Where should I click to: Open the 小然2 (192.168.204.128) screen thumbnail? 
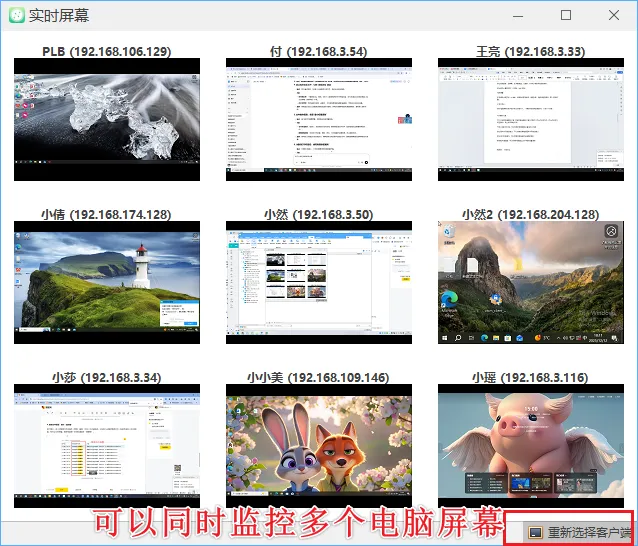531,282
